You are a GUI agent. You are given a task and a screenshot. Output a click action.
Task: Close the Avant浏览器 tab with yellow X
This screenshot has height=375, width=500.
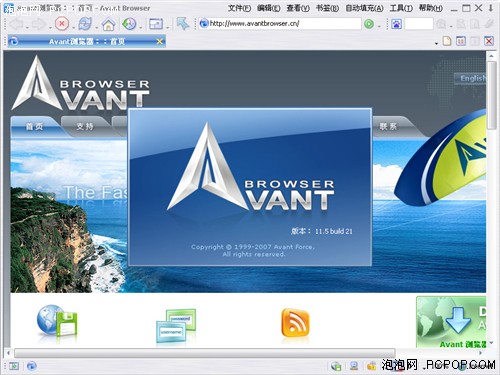pos(159,41)
